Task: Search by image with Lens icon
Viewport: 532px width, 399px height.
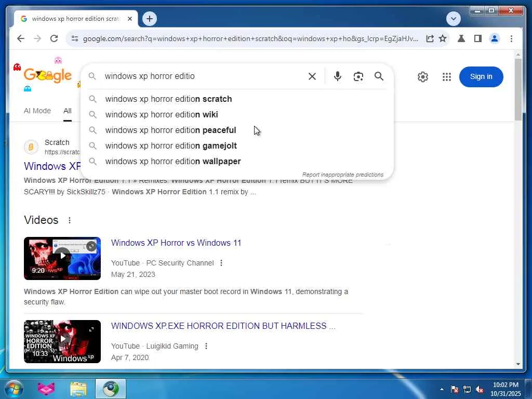Action: click(358, 76)
